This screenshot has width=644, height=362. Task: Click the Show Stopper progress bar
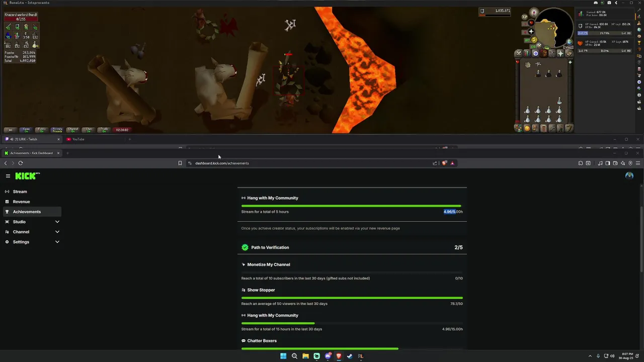(352, 298)
